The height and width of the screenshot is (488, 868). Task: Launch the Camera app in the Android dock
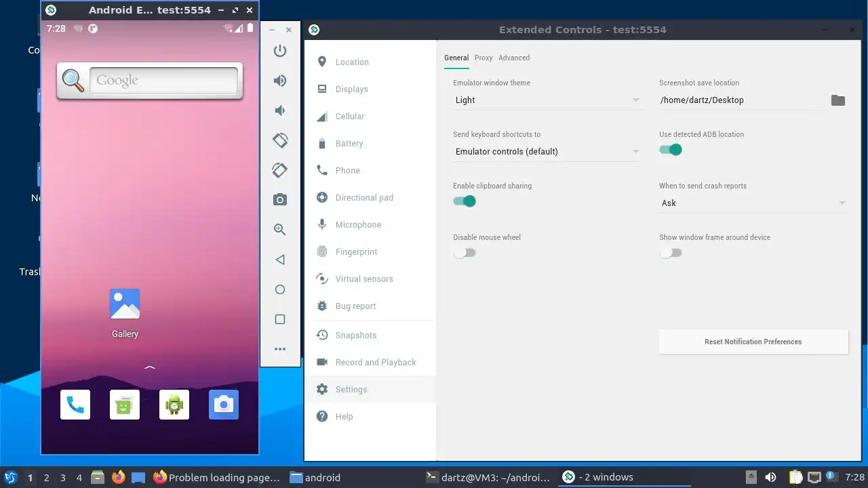[224, 405]
